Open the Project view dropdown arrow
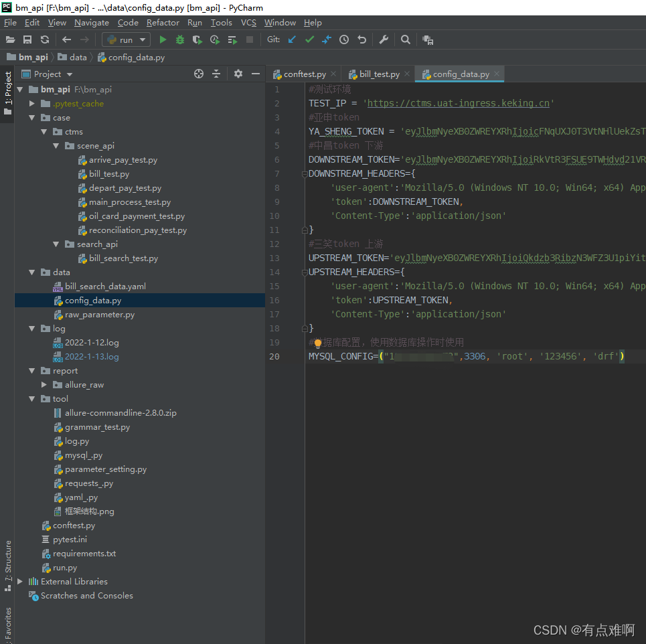 click(x=69, y=74)
